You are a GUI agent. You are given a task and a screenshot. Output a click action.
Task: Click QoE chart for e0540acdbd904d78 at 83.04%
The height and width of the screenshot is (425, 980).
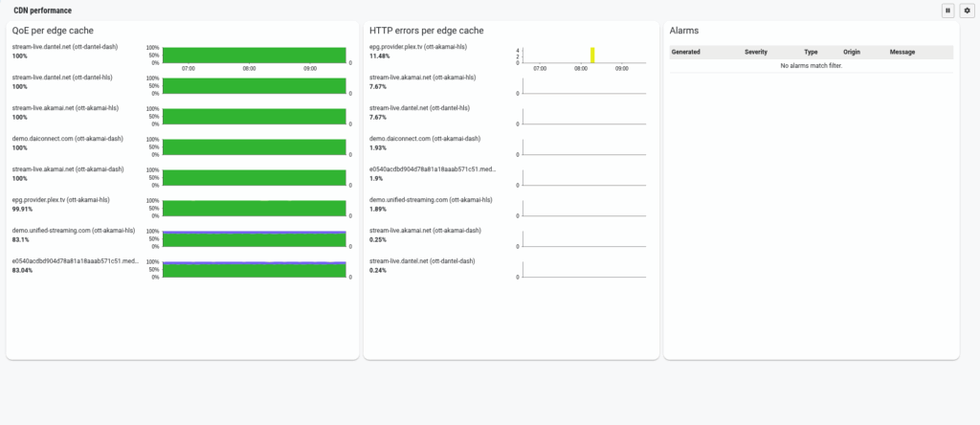[x=254, y=270]
